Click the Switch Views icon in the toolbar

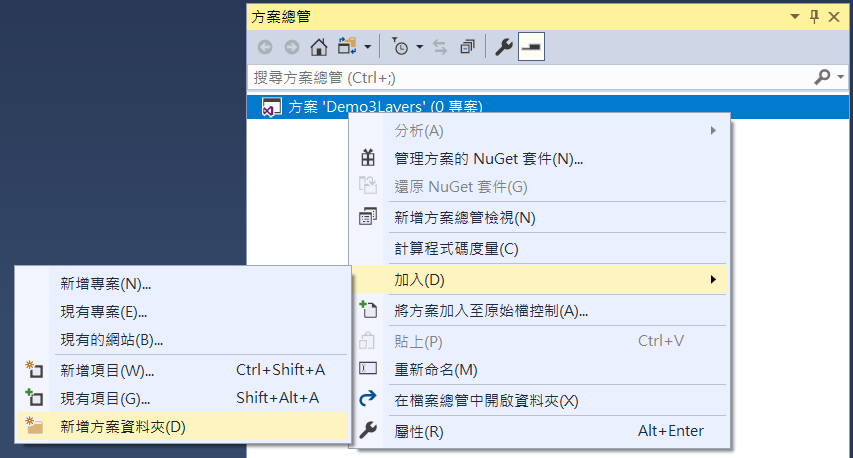[348, 47]
